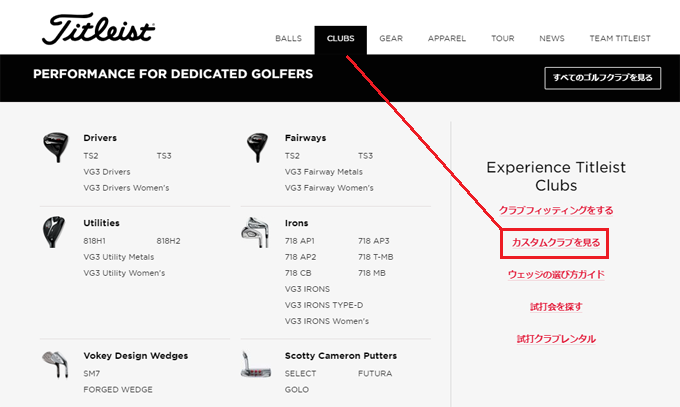The width and height of the screenshot is (680, 407).
Task: Click the Fairways club head image
Action: (257, 148)
